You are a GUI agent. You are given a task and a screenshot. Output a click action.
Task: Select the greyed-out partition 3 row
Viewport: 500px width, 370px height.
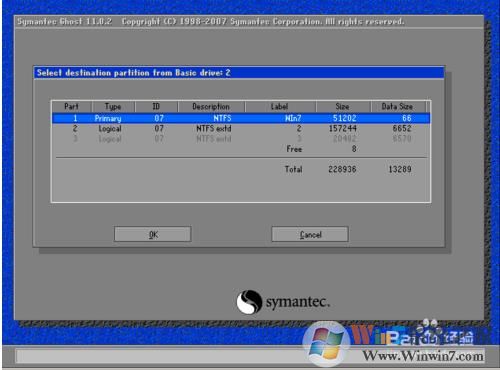pyautogui.click(x=241, y=139)
